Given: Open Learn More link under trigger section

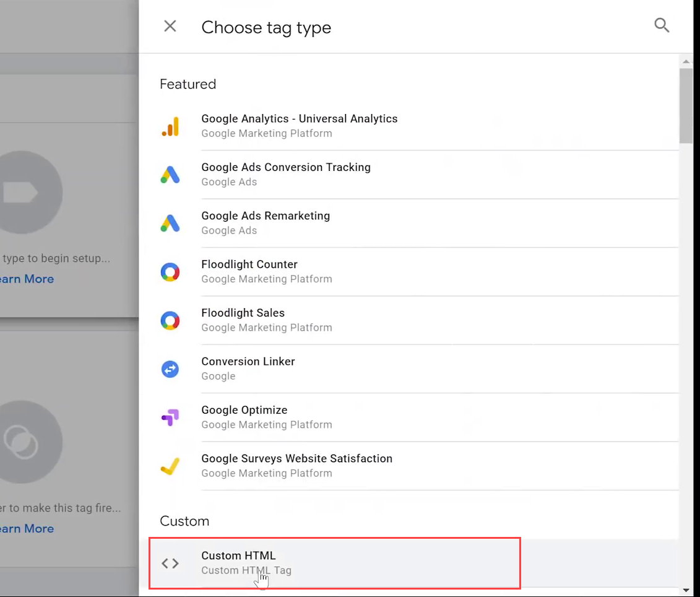Looking at the screenshot, I should coord(27,529).
